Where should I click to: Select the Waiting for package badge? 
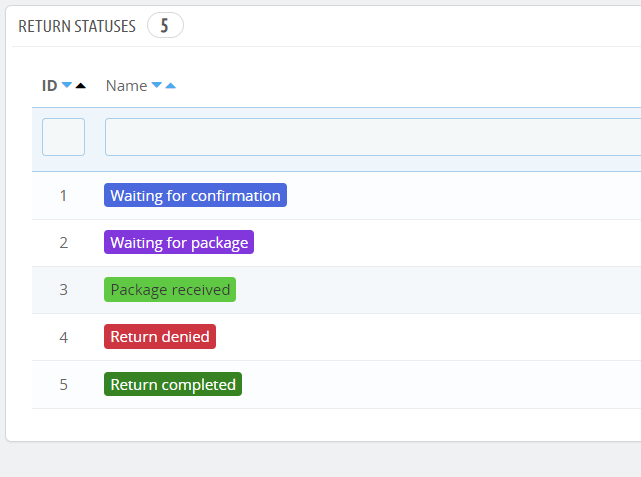pyautogui.click(x=179, y=243)
